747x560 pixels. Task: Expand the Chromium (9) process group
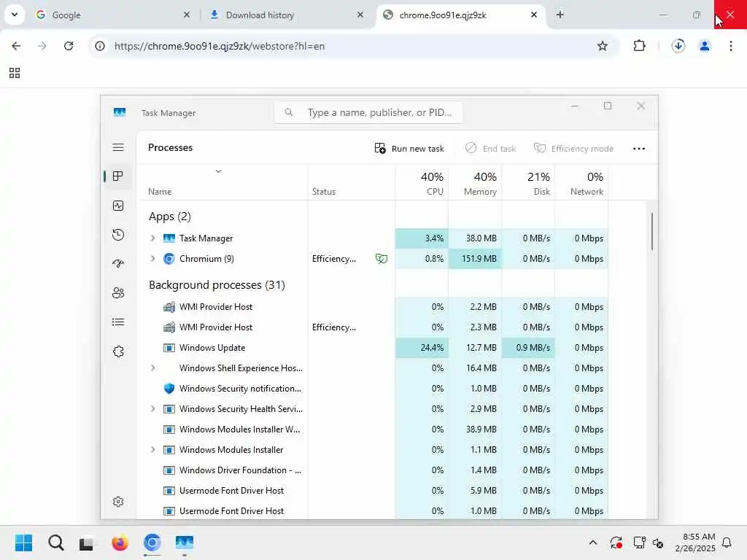[x=153, y=259]
